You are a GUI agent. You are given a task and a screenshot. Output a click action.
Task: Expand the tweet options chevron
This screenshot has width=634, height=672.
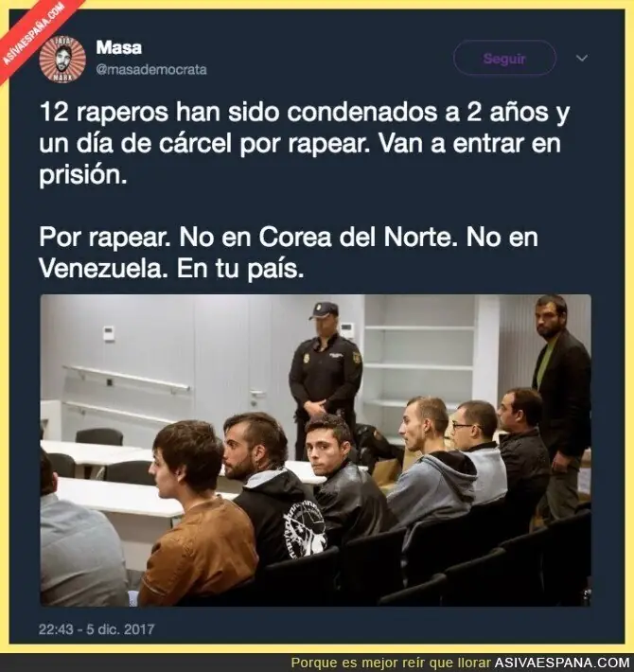click(581, 58)
